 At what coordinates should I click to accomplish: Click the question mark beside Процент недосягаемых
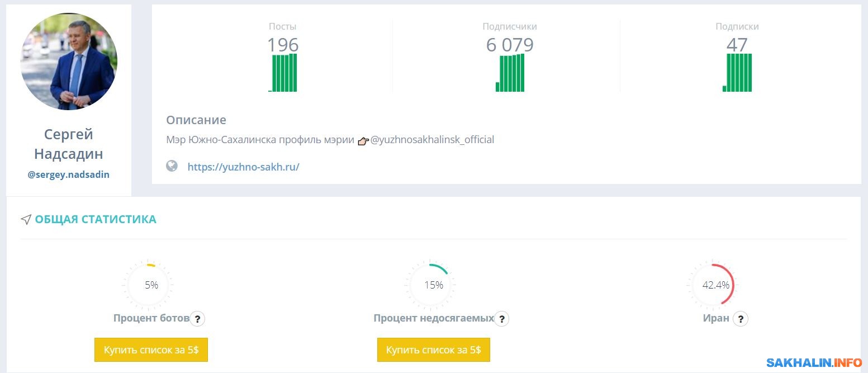click(x=502, y=319)
